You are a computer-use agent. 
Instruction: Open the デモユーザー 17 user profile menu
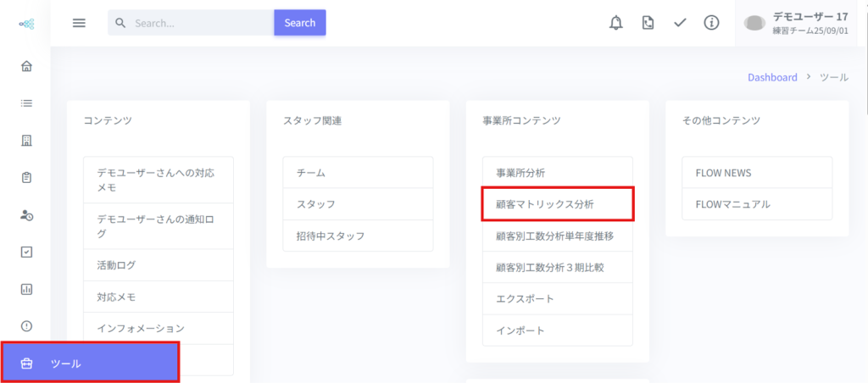pyautogui.click(x=795, y=23)
